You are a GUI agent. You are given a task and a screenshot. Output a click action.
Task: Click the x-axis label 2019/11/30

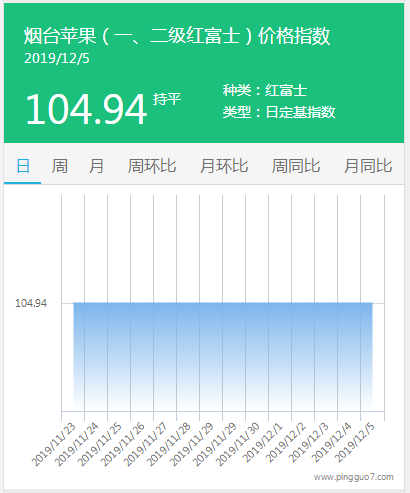click(238, 444)
